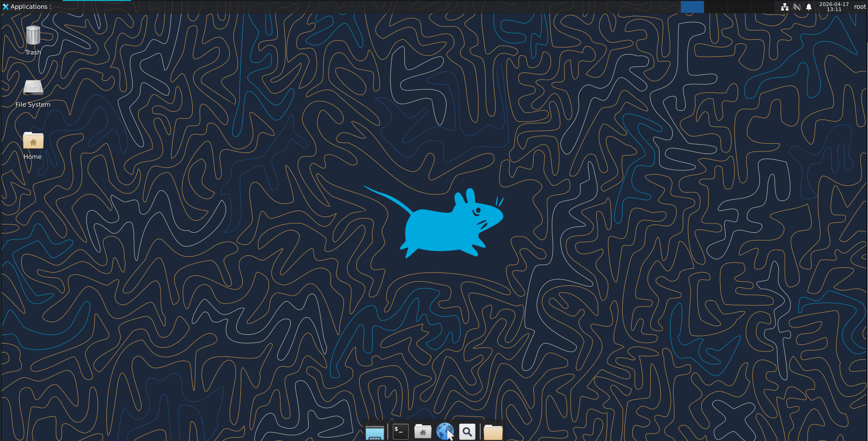The width and height of the screenshot is (868, 441).
Task: Open the network connections dropdown
Action: click(x=784, y=6)
